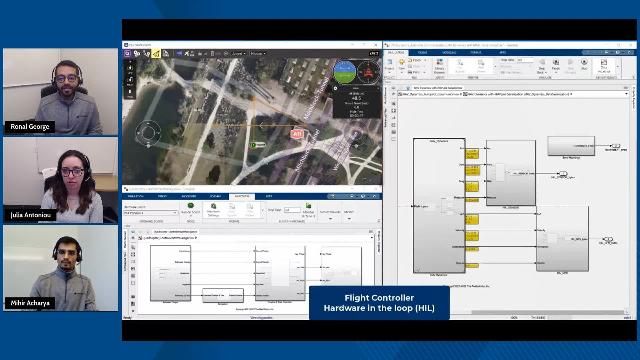Click the red waypoint marker on the map
Viewport: 640px width, 360px height.
pos(297,133)
